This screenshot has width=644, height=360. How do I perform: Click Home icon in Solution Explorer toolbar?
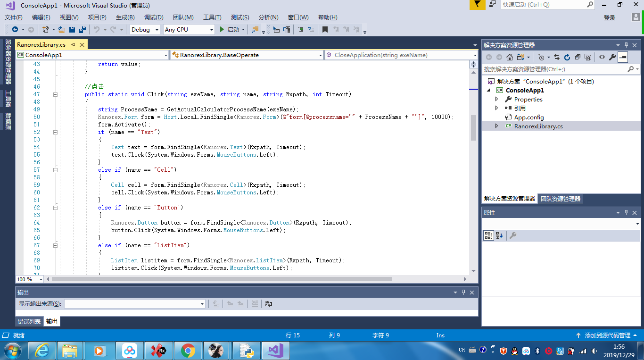(510, 57)
